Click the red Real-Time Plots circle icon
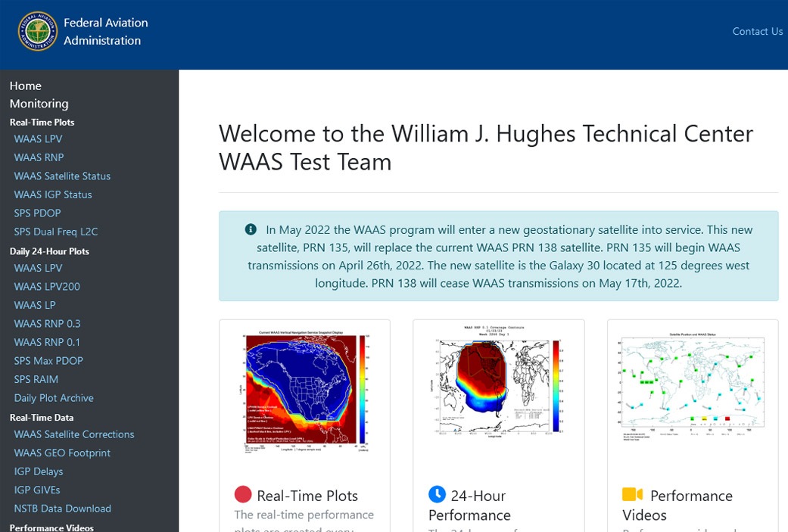The width and height of the screenshot is (788, 532). (x=242, y=495)
